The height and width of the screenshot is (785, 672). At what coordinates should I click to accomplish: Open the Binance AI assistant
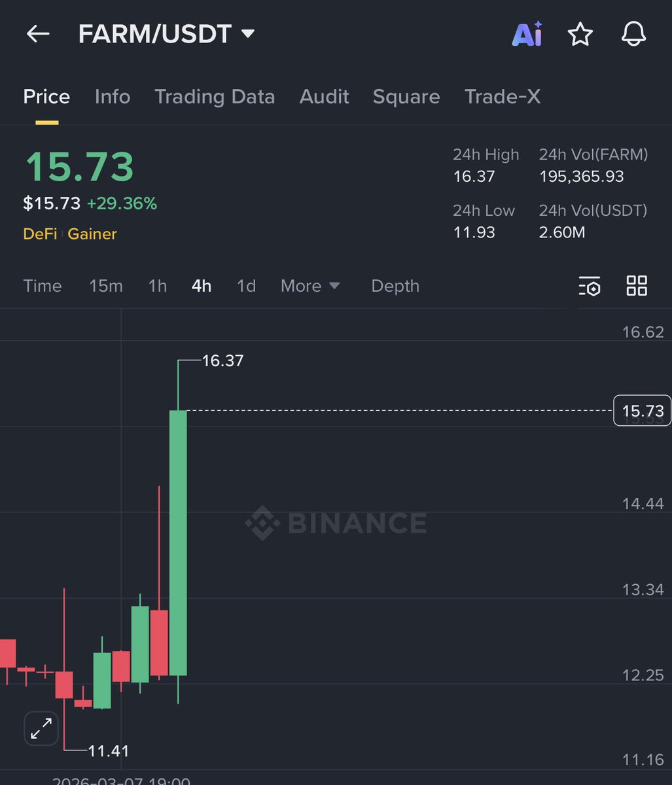click(x=527, y=35)
